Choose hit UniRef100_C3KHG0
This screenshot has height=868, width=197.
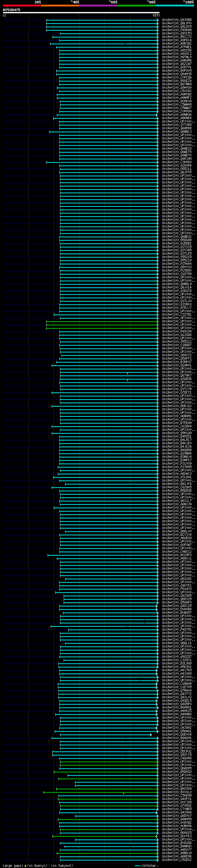tap(177, 162)
